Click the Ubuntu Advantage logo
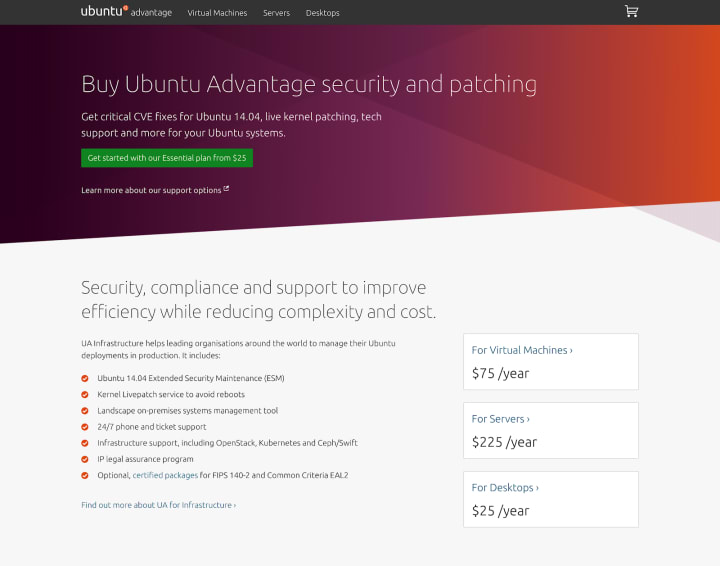The width and height of the screenshot is (720, 566). 126,11
